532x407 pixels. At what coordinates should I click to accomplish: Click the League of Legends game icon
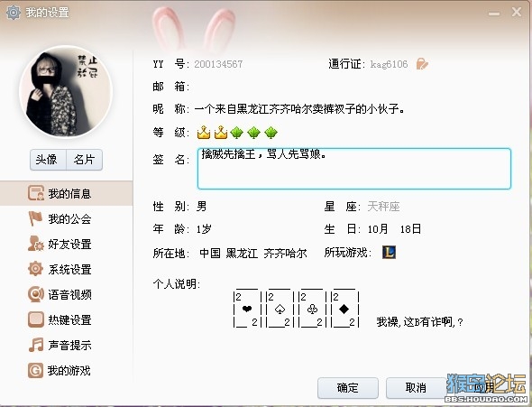click(389, 252)
